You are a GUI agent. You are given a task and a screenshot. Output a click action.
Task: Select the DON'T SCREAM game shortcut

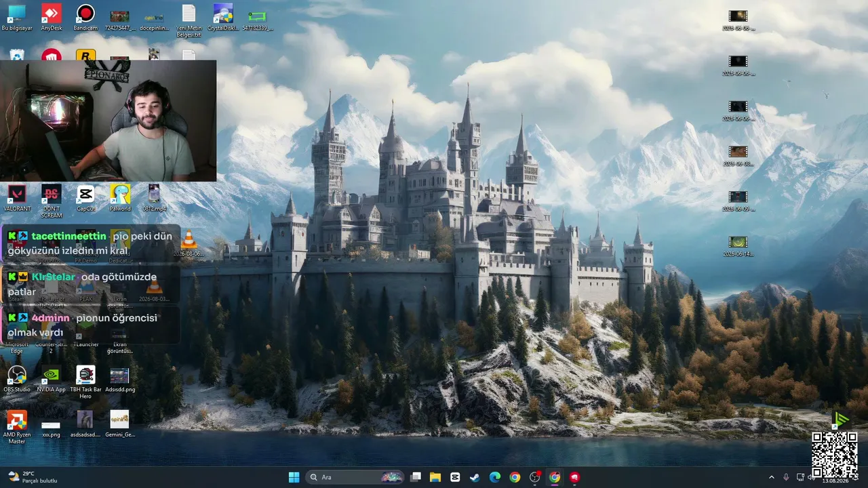coord(52,201)
